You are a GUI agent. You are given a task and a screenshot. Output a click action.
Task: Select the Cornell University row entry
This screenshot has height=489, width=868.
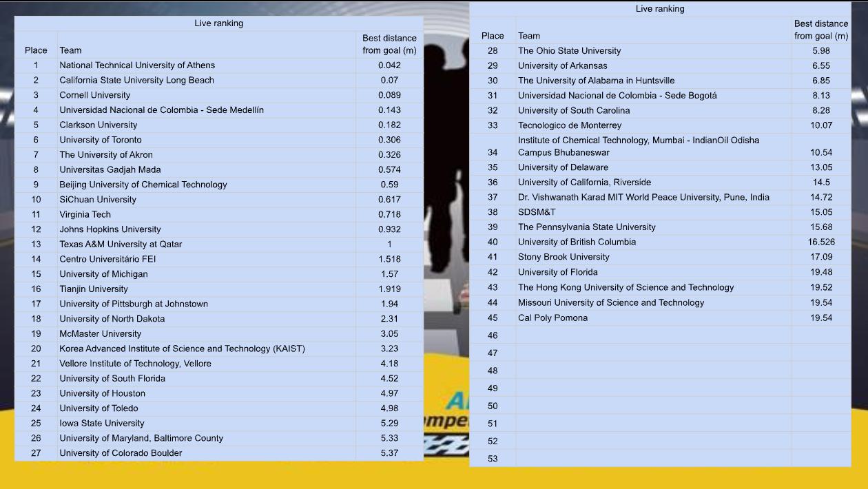pos(94,95)
